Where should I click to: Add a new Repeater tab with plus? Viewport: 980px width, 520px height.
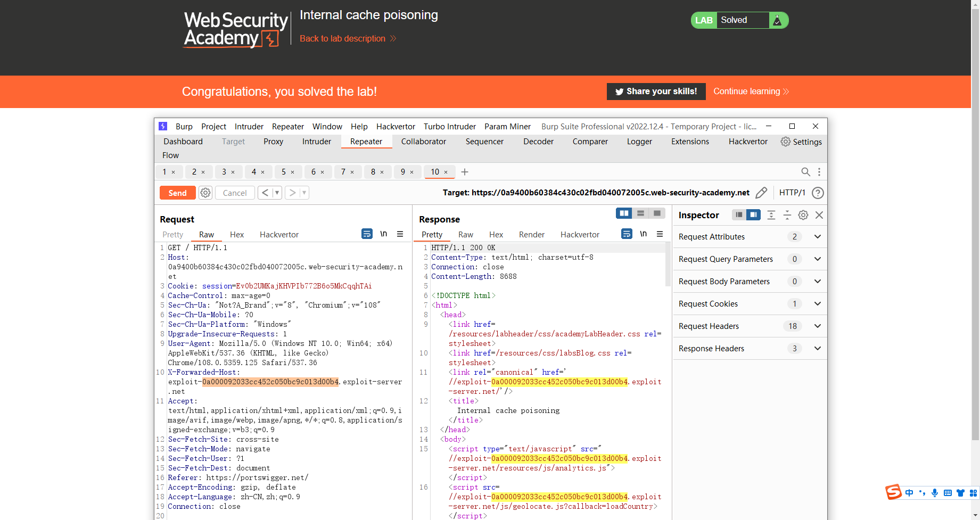click(x=465, y=172)
